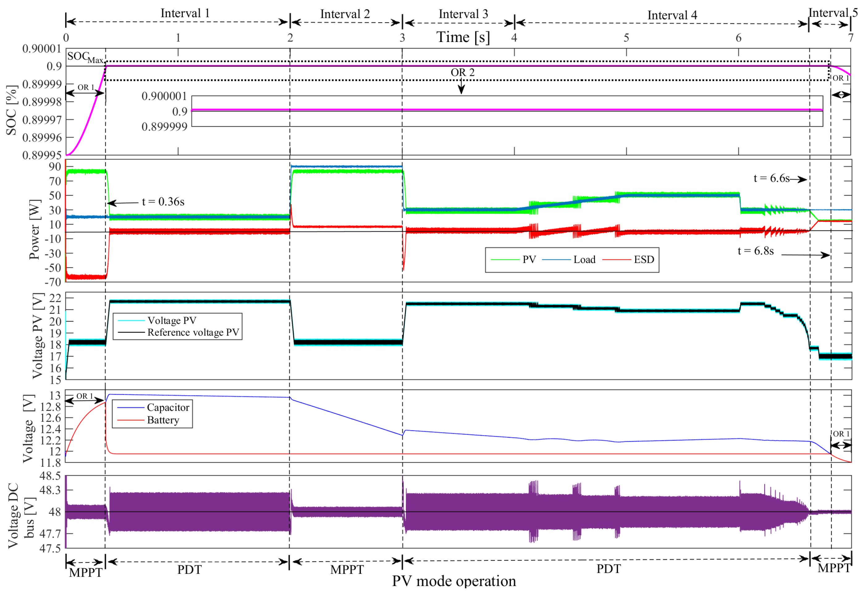
Task: Click the OR 2 label above inset
Action: click(462, 73)
